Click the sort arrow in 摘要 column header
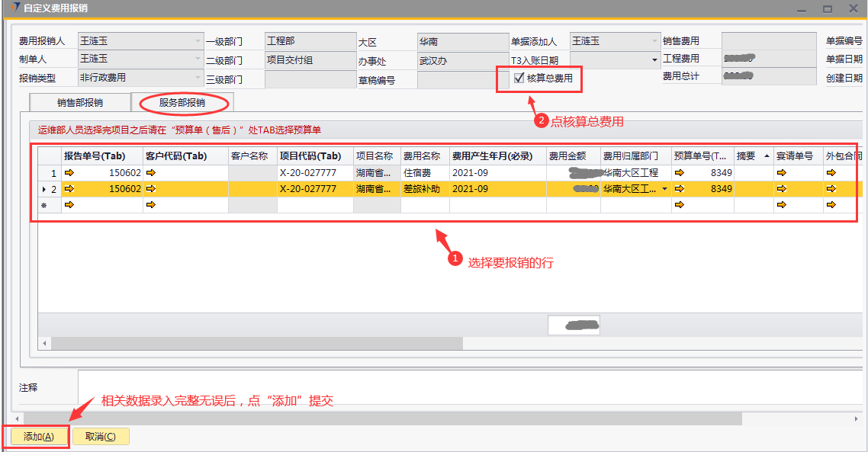 (x=766, y=156)
